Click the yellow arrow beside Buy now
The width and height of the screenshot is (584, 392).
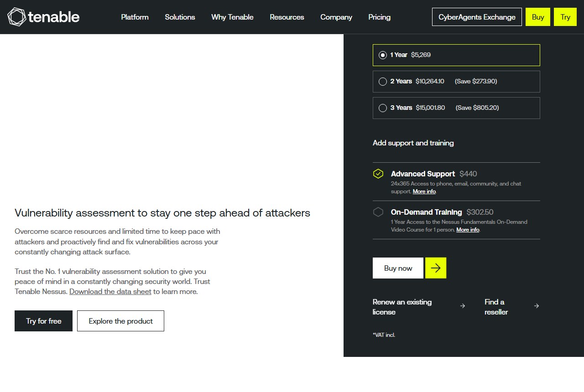(x=436, y=268)
